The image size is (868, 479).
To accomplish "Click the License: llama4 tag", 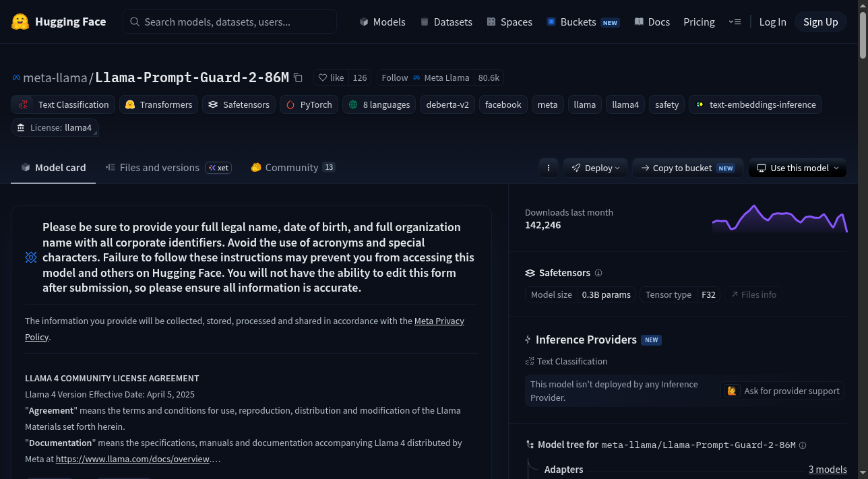I will pyautogui.click(x=55, y=127).
